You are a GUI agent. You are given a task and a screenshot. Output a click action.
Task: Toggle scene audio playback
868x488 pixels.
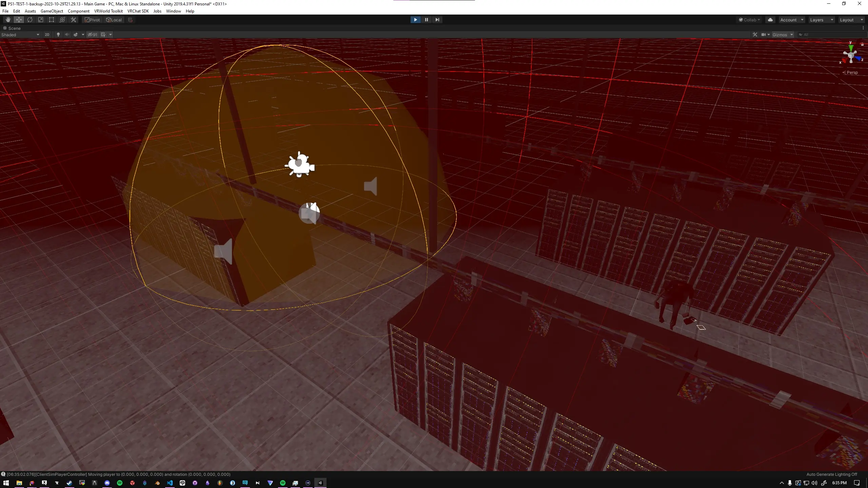point(67,35)
